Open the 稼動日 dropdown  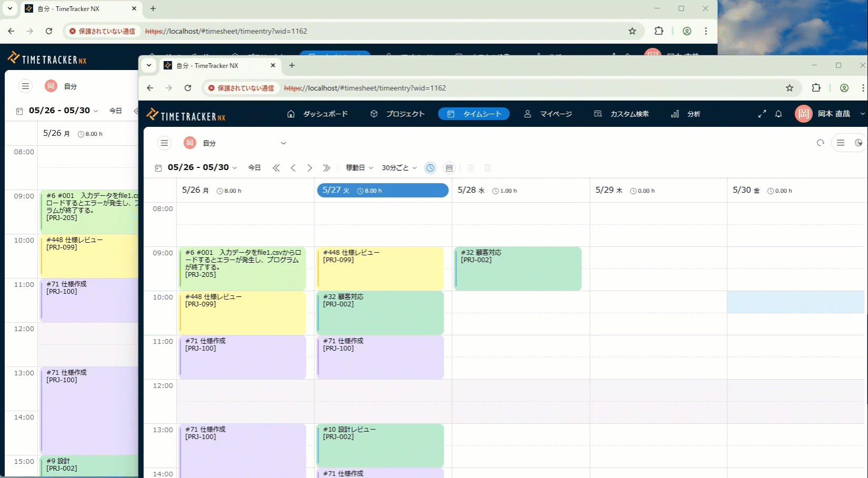[359, 168]
